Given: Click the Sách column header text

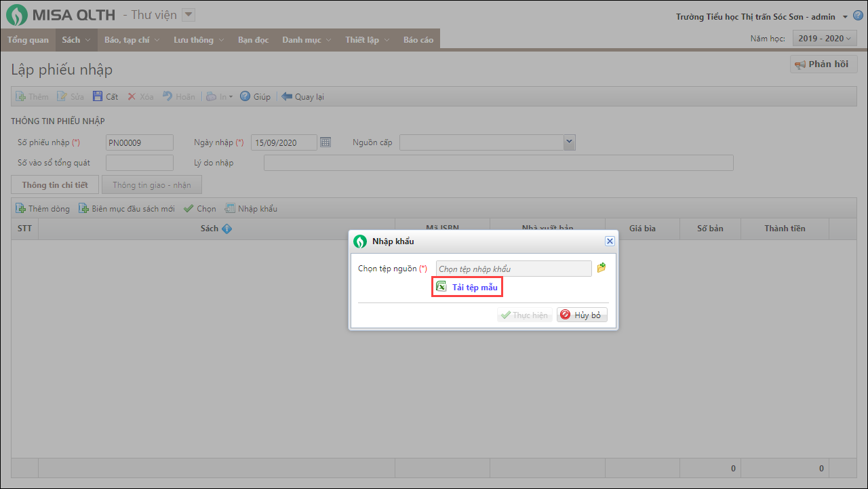Looking at the screenshot, I should pyautogui.click(x=210, y=229).
